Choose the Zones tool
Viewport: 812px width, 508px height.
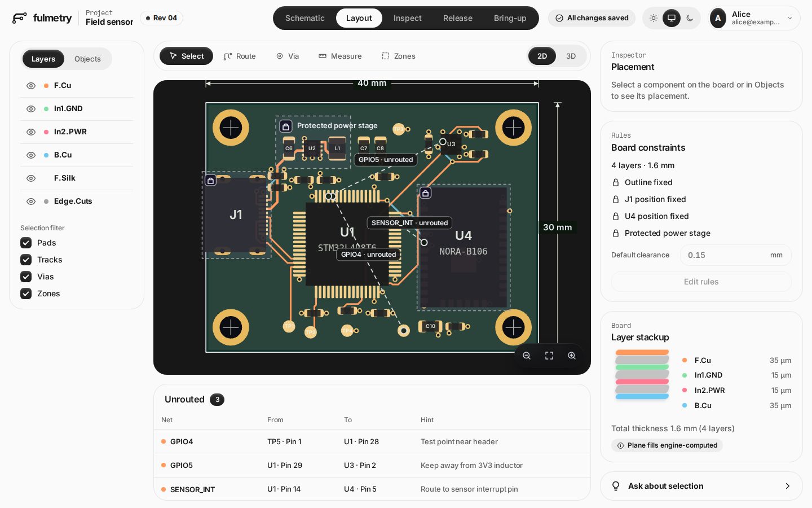pyautogui.click(x=399, y=56)
